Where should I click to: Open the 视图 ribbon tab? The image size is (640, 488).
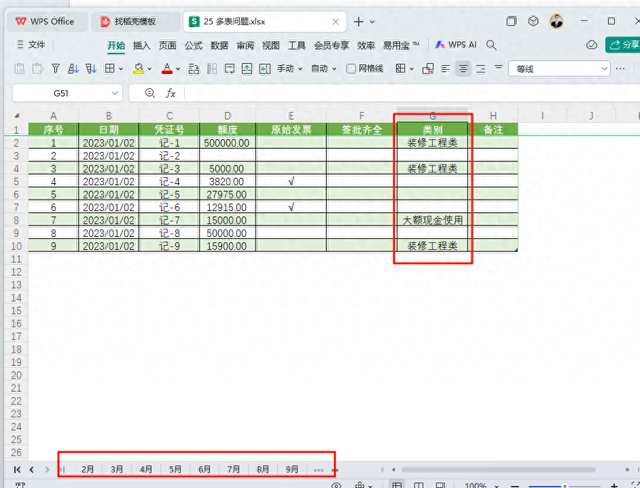271,45
